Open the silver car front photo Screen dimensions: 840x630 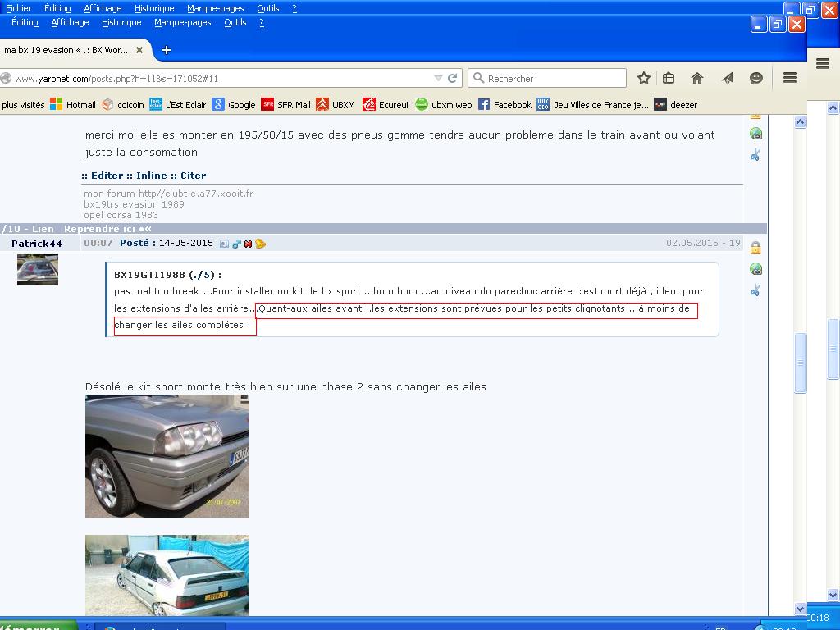point(167,455)
